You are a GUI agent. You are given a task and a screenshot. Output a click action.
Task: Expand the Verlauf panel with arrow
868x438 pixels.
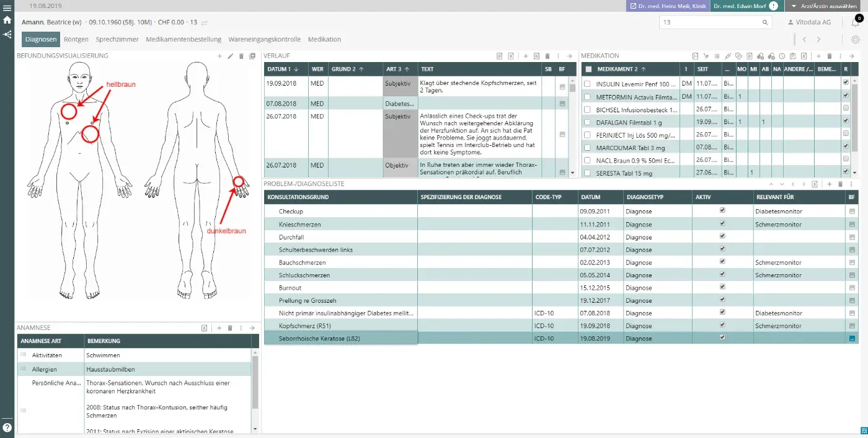(570, 56)
